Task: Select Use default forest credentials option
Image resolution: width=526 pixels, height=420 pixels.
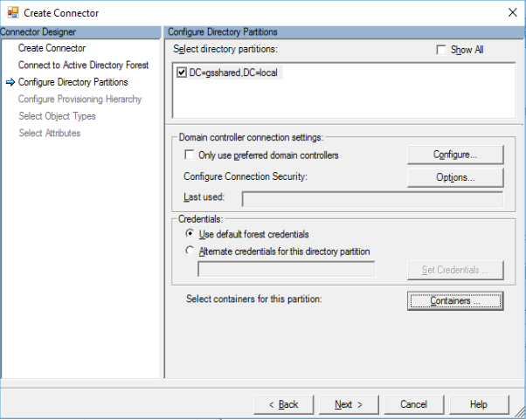Action: click(x=190, y=235)
